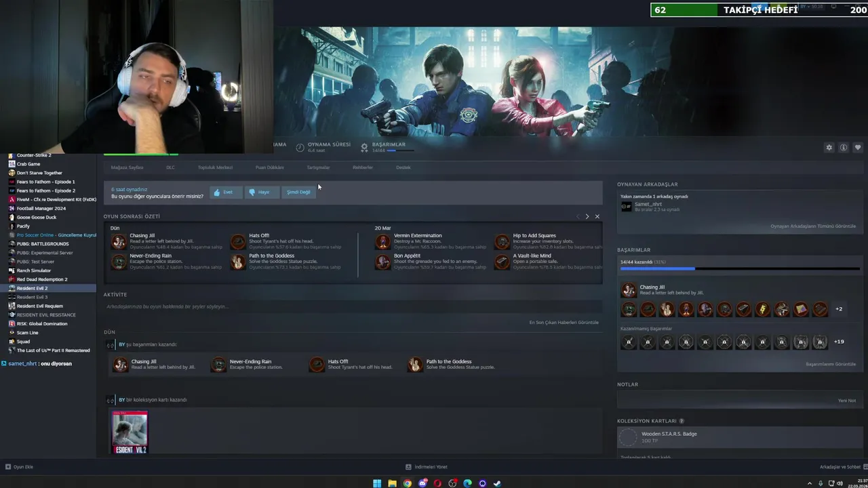Screen dimensions: 868x488
Task: Click Bon Appétit achievement icon
Action: pyautogui.click(x=383, y=262)
